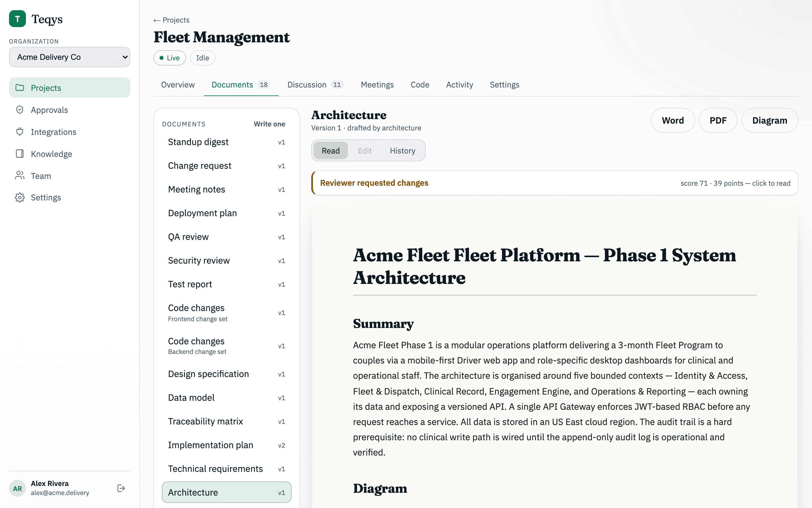Image resolution: width=812 pixels, height=508 pixels.
Task: Click the Integrations sidebar menu label
Action: point(53,132)
